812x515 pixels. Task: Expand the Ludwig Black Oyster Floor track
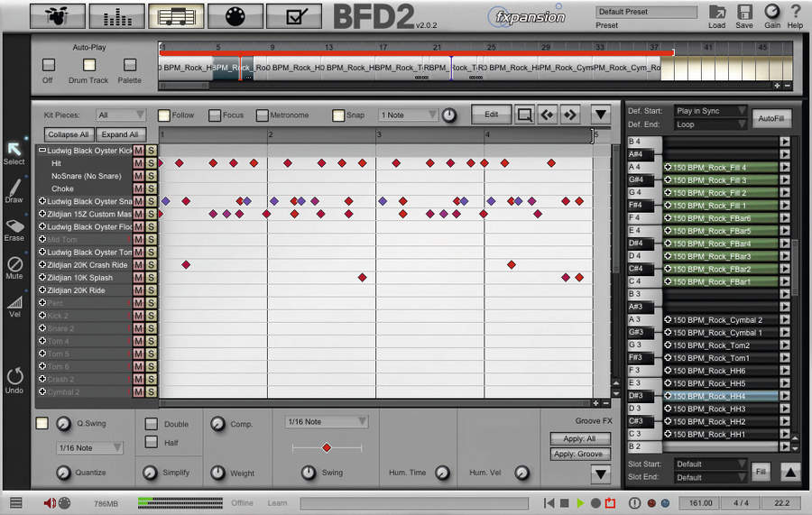click(x=42, y=226)
